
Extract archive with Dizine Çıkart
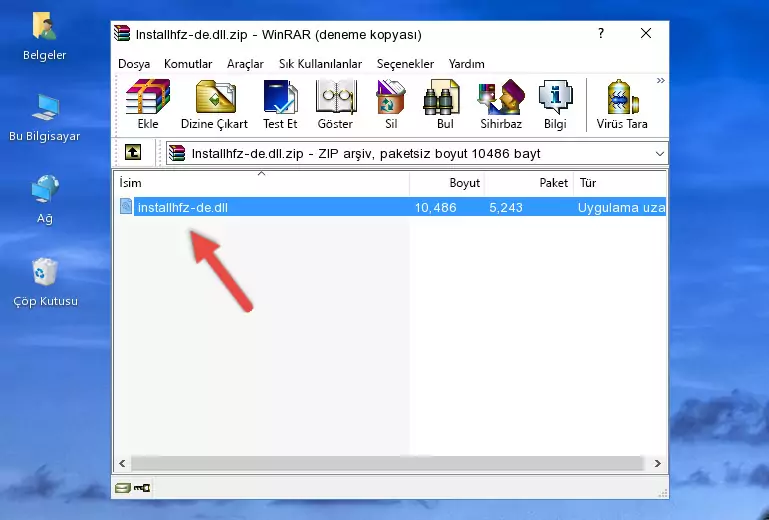click(214, 104)
